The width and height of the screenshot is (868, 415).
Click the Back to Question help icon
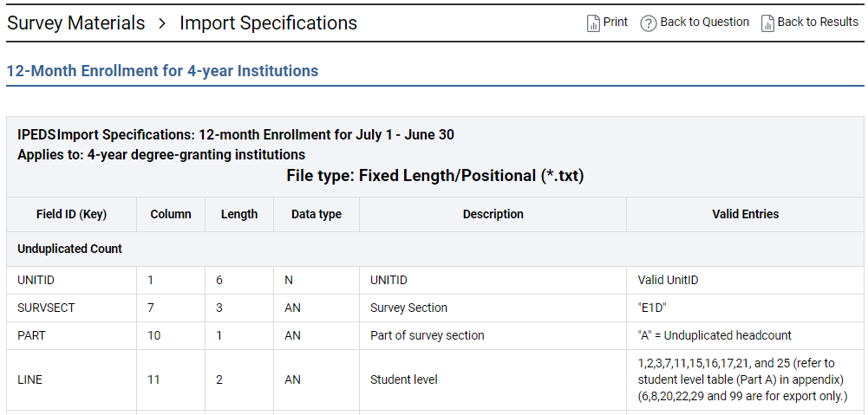[x=648, y=23]
